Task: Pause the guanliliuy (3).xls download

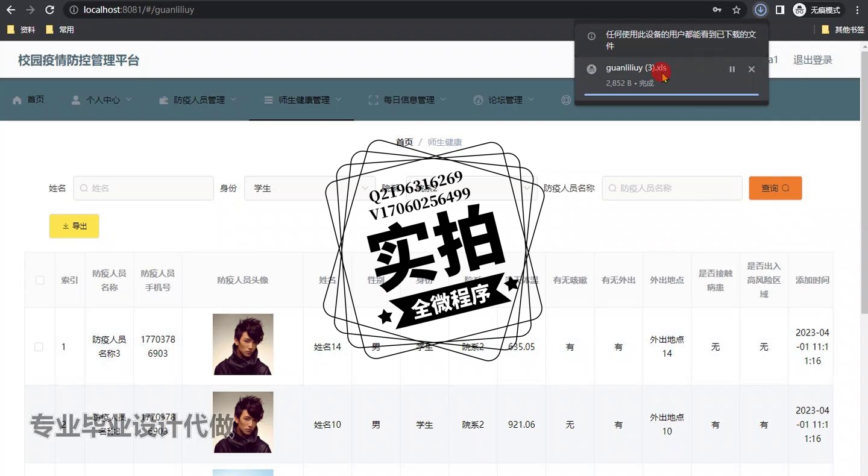Action: 732,69
